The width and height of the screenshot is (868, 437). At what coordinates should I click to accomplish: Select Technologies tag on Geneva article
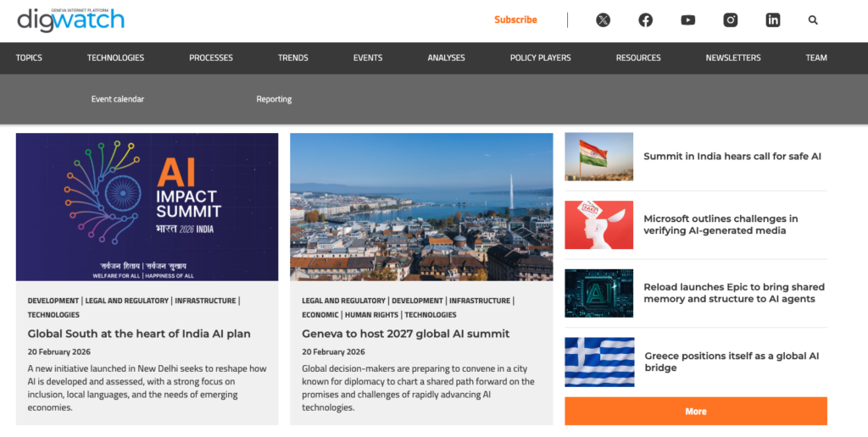coord(431,315)
